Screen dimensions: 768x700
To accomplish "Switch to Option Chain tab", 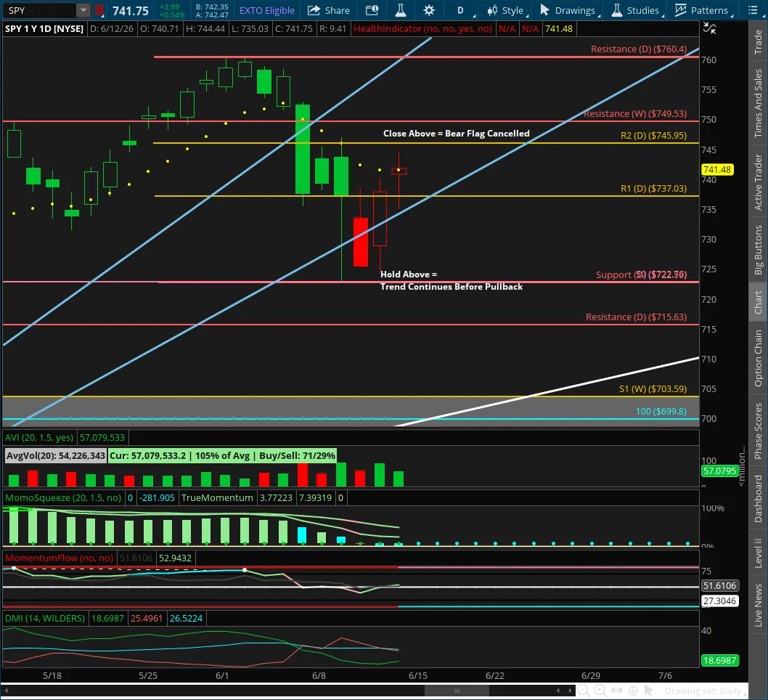I will 759,358.
